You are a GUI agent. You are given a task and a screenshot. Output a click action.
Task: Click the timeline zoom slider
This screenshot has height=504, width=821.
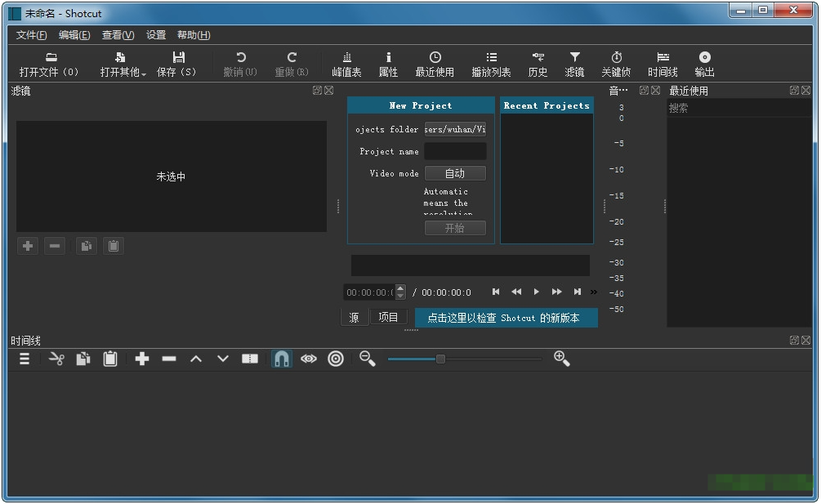click(x=465, y=359)
